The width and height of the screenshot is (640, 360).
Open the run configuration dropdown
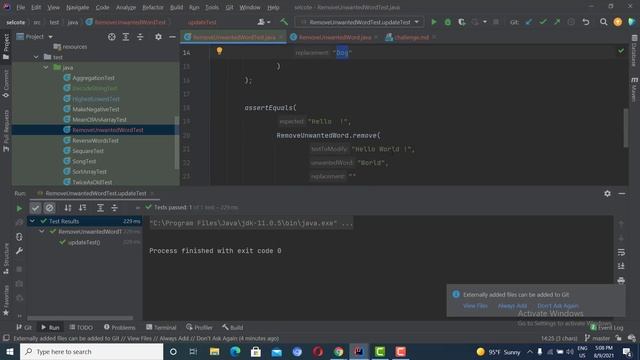tap(360, 22)
